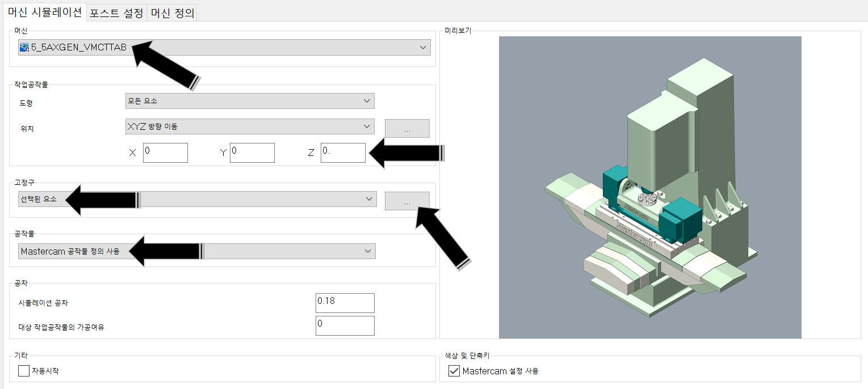Click the ellipsis button next to 고정구 dropdown
The width and height of the screenshot is (868, 389).
pos(407,201)
